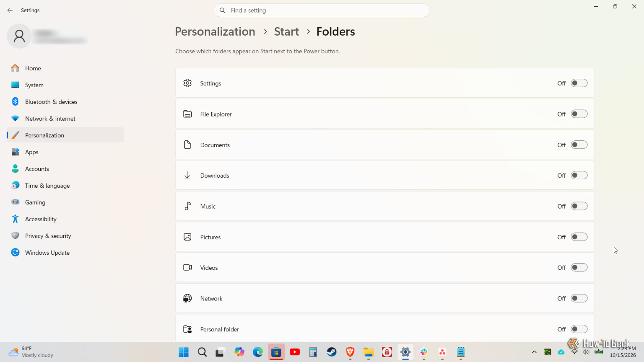
Task: Go to Apps in the sidebar
Action: pos(65,152)
